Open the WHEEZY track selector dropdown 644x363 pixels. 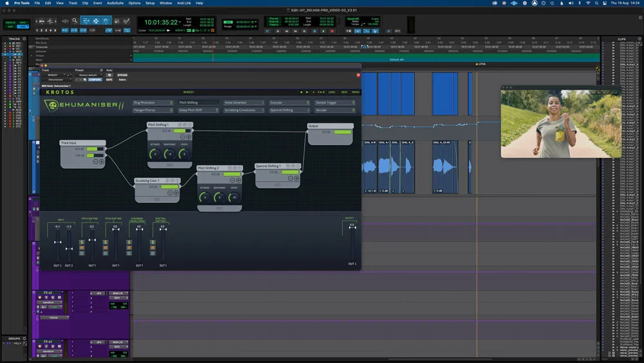point(53,75)
